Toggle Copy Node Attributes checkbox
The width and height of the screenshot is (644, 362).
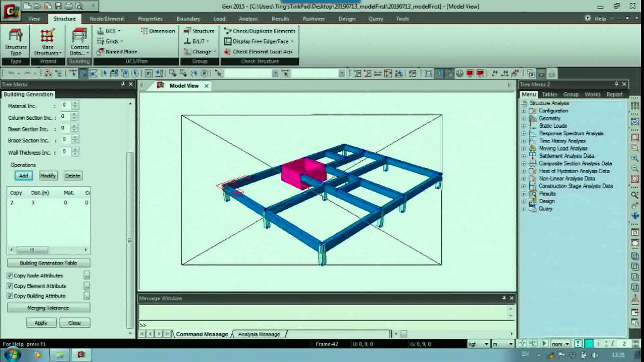10,276
